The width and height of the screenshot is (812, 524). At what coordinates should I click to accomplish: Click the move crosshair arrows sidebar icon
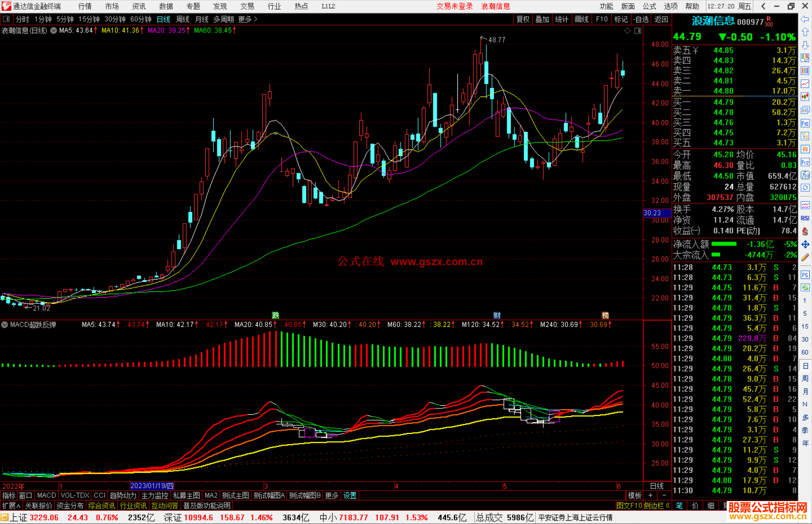click(805, 245)
